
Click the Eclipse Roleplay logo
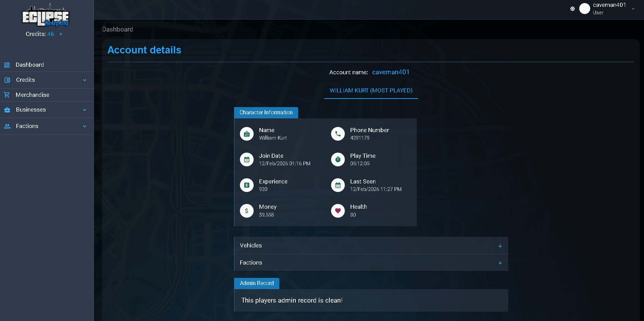click(46, 15)
